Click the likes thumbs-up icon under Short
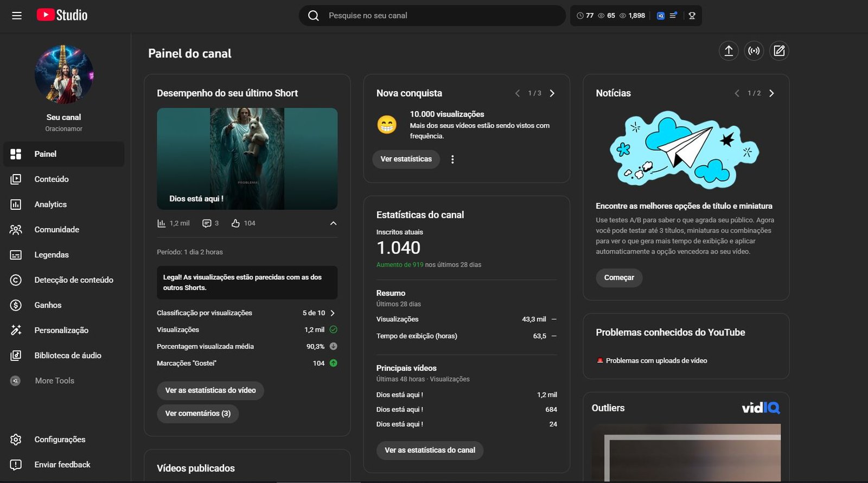The width and height of the screenshot is (868, 483). [x=235, y=223]
